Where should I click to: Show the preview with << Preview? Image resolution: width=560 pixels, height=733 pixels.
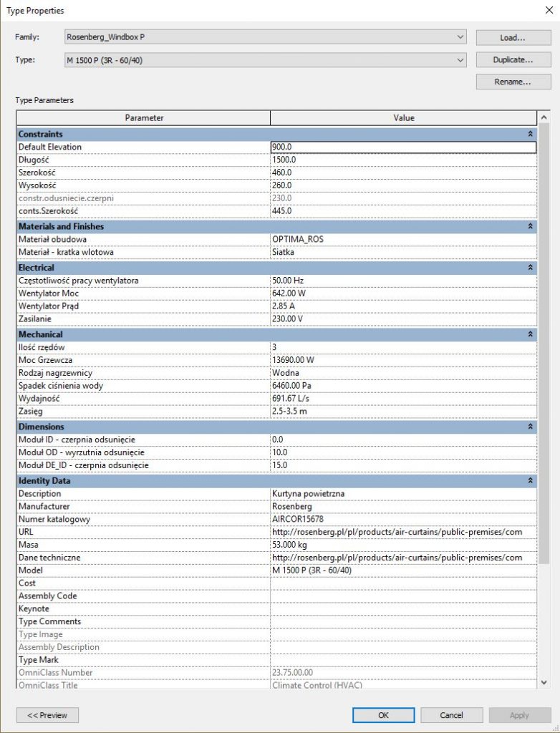point(47,714)
